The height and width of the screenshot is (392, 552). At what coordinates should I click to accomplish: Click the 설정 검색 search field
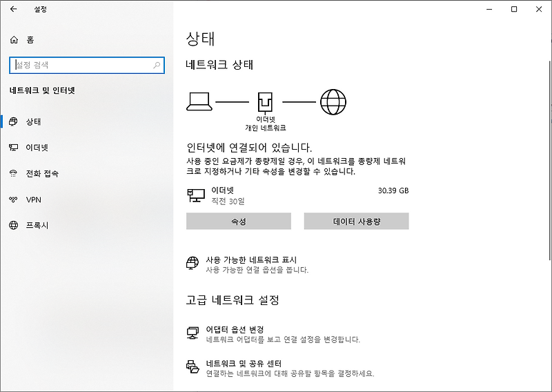tap(87, 65)
